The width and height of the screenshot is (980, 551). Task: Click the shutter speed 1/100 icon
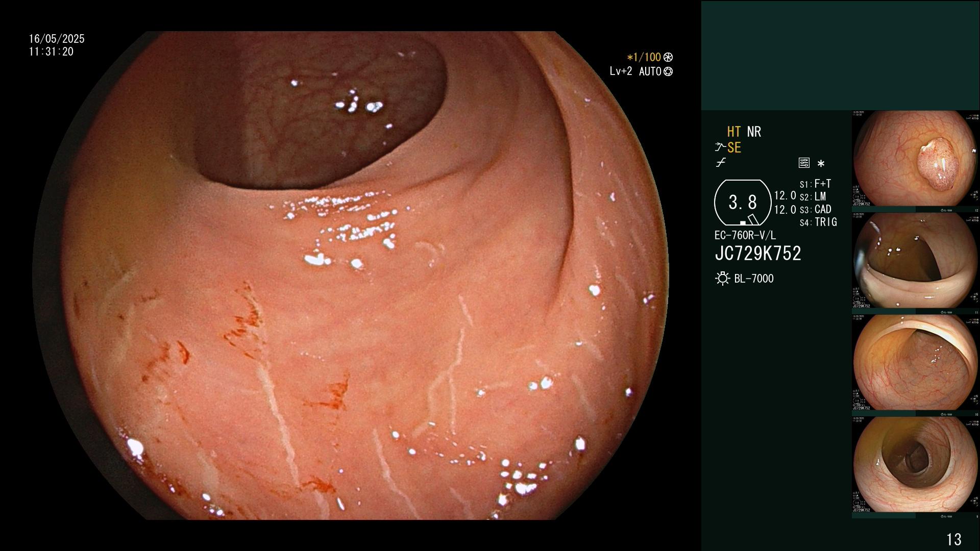(x=668, y=57)
